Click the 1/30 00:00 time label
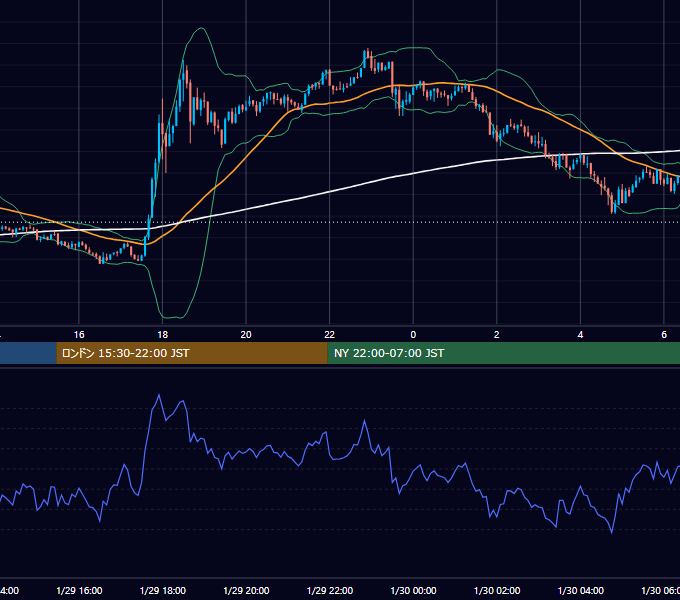 coord(413,590)
